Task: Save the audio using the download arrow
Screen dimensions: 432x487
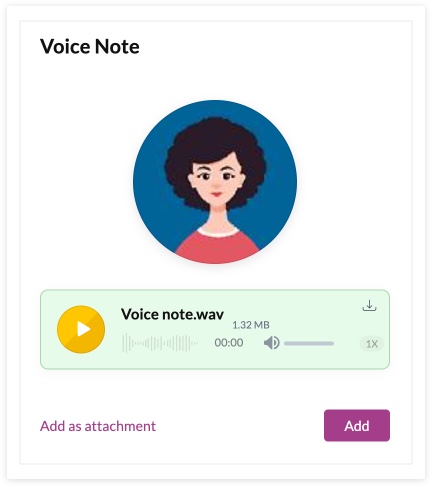Action: click(x=369, y=306)
